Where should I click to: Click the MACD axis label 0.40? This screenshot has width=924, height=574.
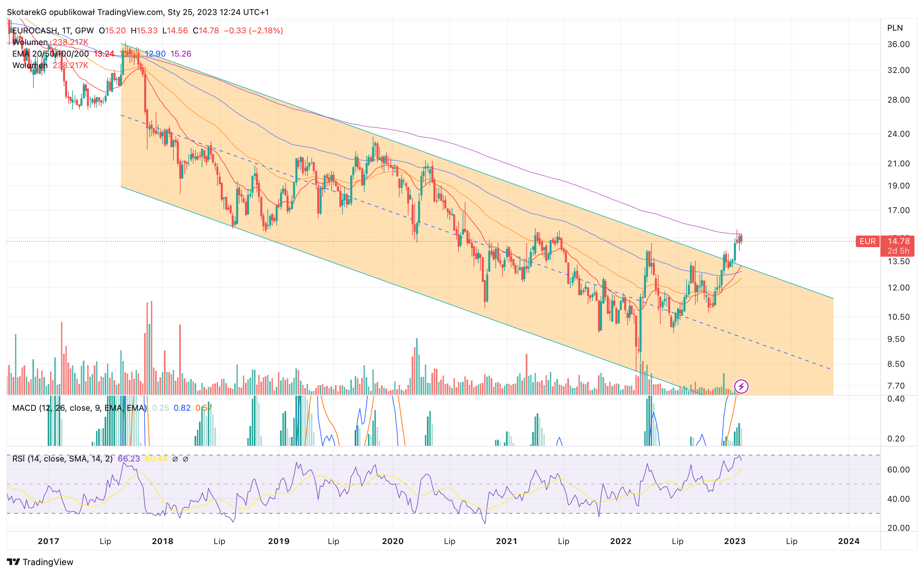[896, 399]
